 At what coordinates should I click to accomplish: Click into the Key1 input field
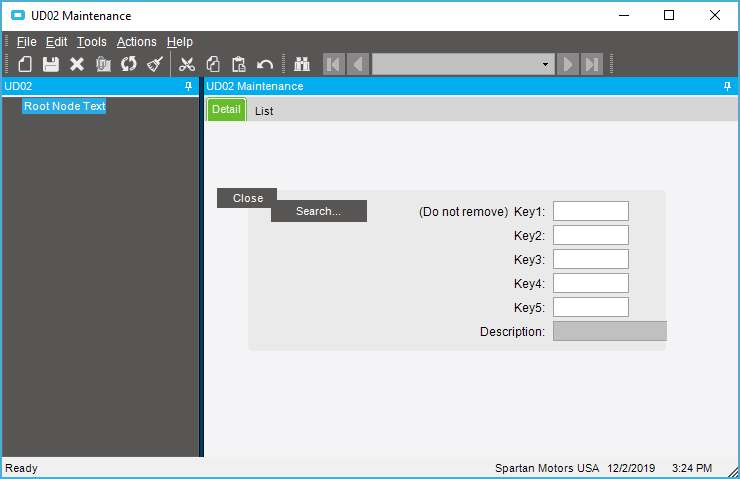(x=590, y=211)
